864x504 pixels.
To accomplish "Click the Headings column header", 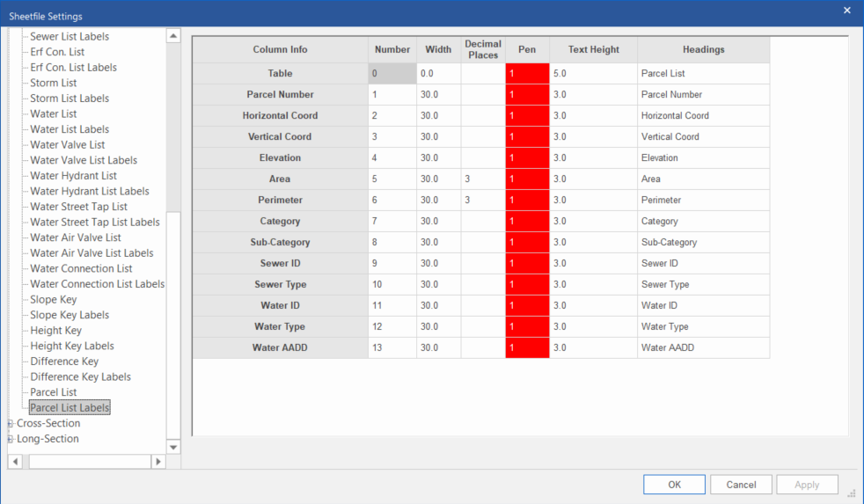I will click(703, 50).
